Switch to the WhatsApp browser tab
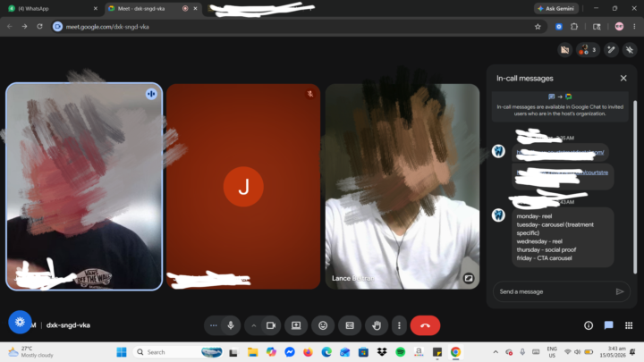The height and width of the screenshot is (362, 644). coord(53,8)
